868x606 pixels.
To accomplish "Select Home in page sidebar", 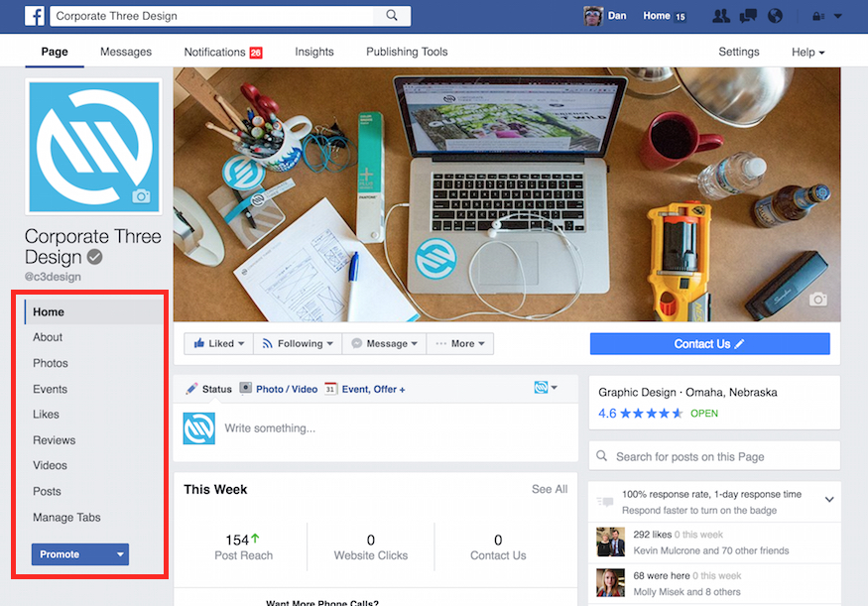I will (93, 312).
